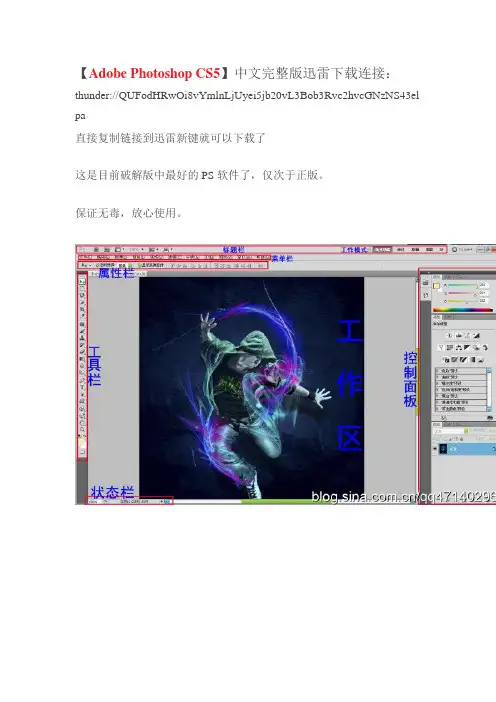This screenshot has width=496, height=702.
Task: Select the layer thumbnail in Layers panel
Action: tap(443, 449)
